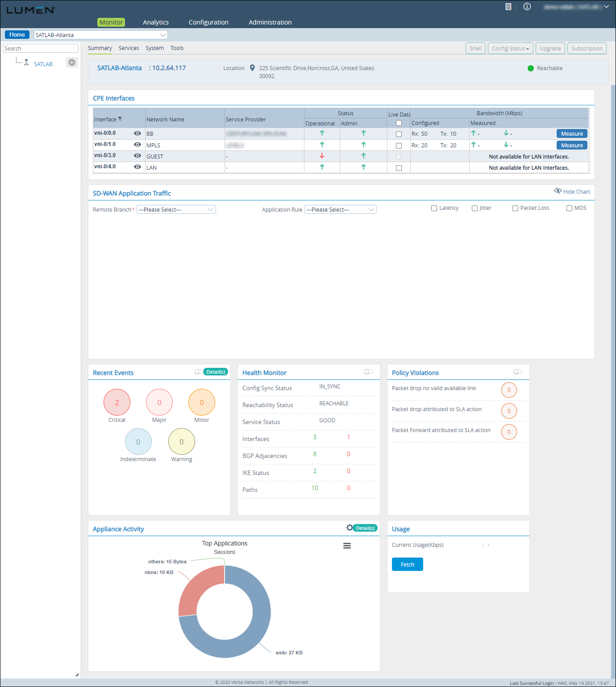The width and height of the screenshot is (616, 687).
Task: Toggle the Health Monitor switch
Action: pyautogui.click(x=368, y=372)
